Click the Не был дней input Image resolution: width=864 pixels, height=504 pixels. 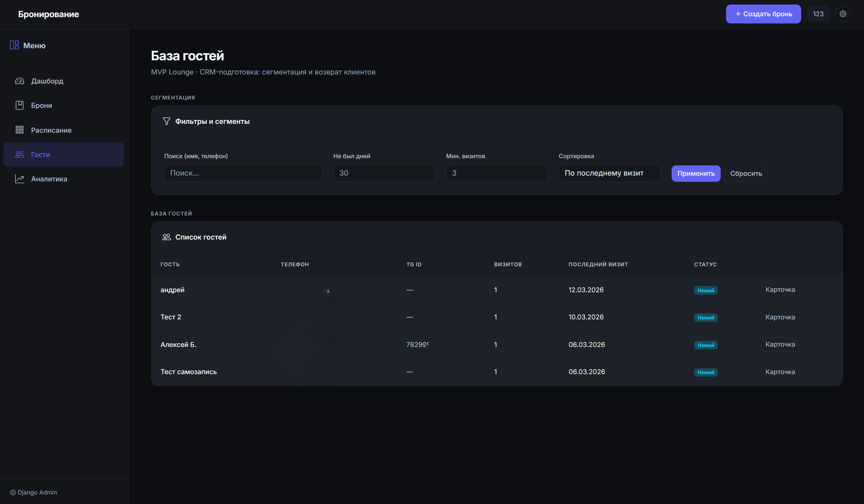point(384,173)
